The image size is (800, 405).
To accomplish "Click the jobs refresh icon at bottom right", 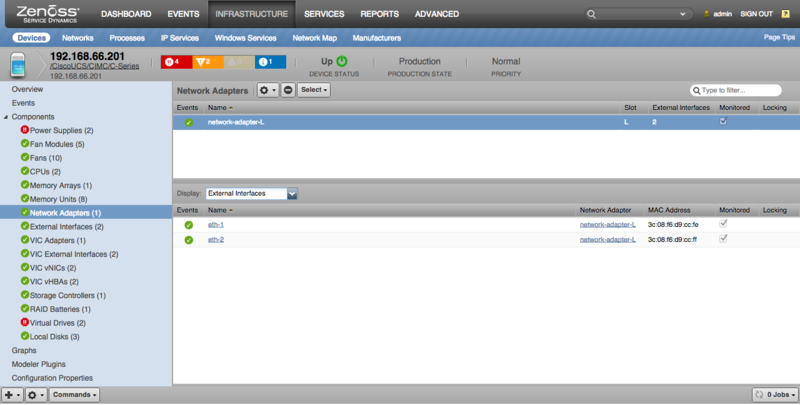I will click(759, 394).
